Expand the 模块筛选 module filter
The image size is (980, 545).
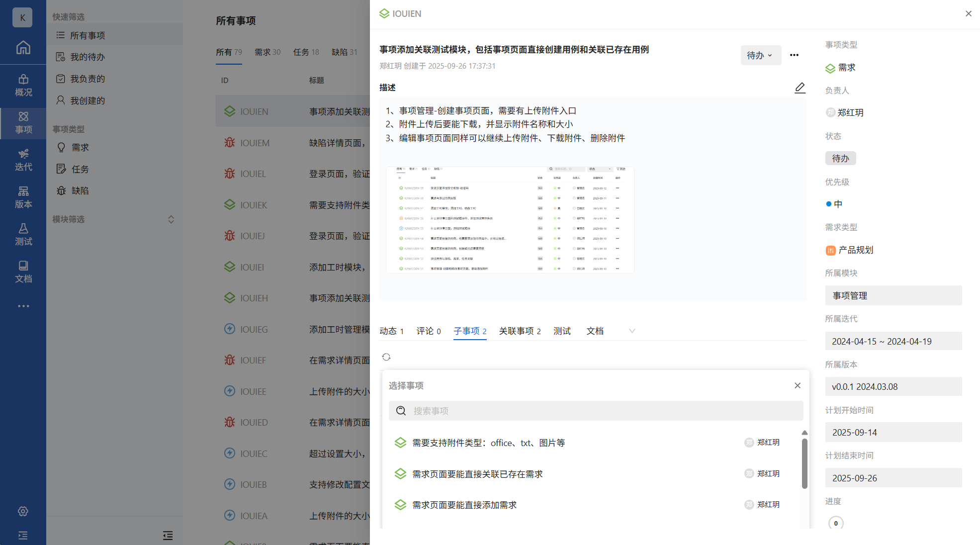[x=171, y=219]
